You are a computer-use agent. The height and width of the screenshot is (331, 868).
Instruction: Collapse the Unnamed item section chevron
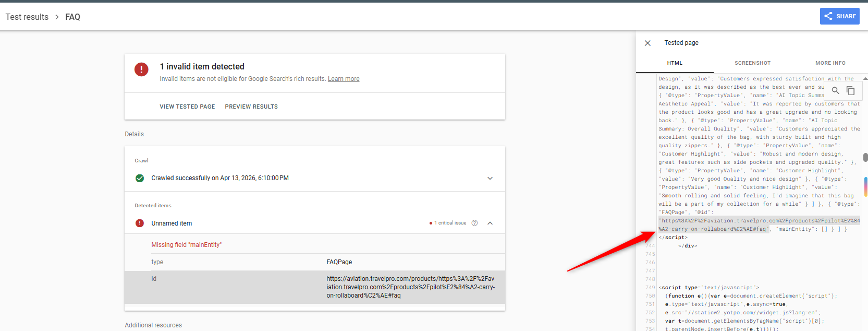[x=490, y=223]
